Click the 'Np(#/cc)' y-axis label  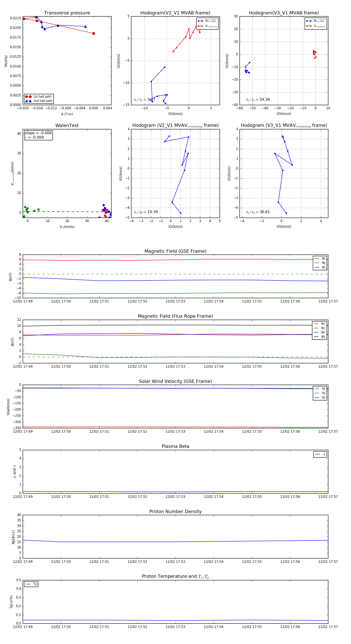[13, 537]
